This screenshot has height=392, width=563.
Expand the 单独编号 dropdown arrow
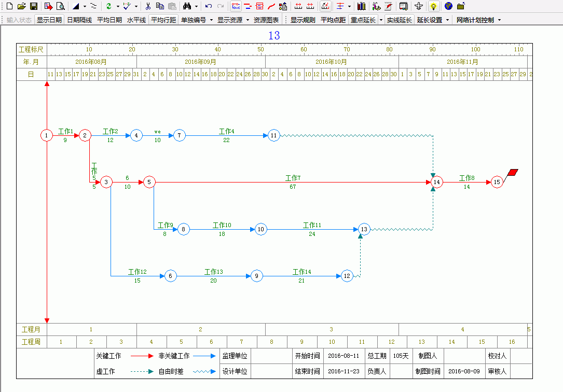[211, 20]
